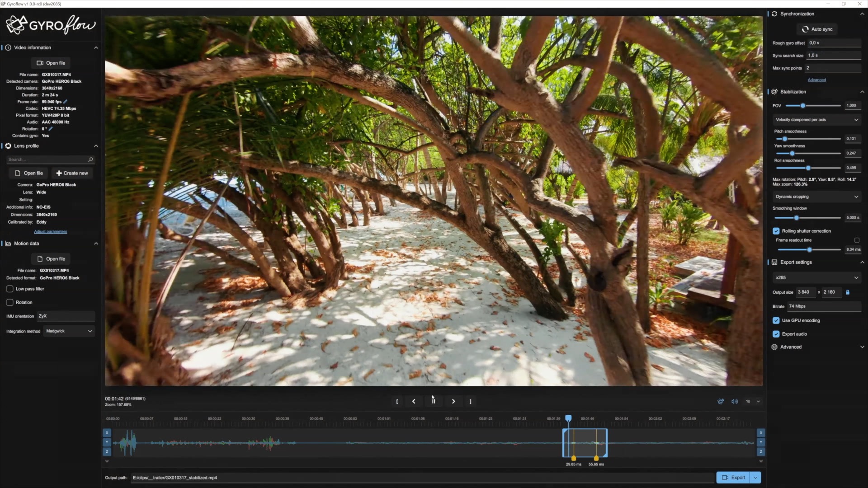Collapse the Lens profile section

point(96,146)
